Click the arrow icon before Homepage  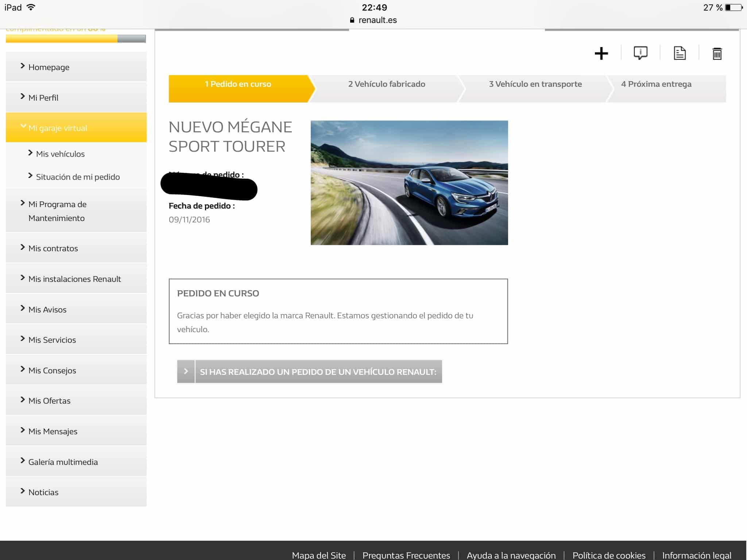click(23, 66)
